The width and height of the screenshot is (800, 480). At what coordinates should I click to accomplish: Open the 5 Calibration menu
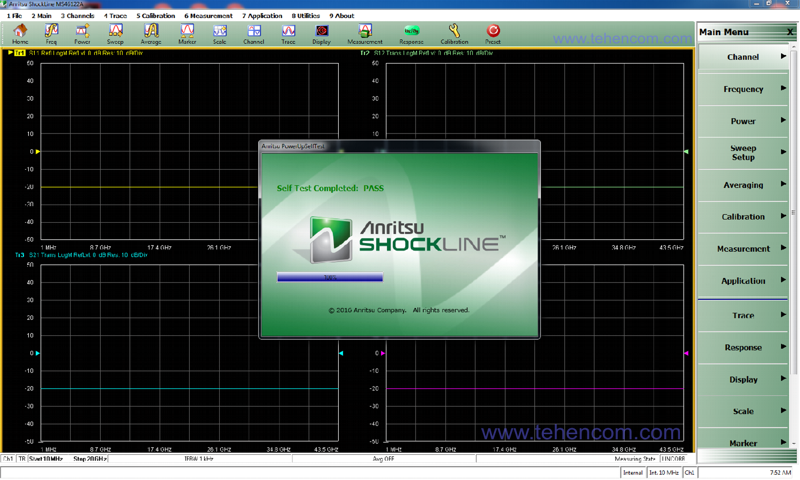pos(156,16)
